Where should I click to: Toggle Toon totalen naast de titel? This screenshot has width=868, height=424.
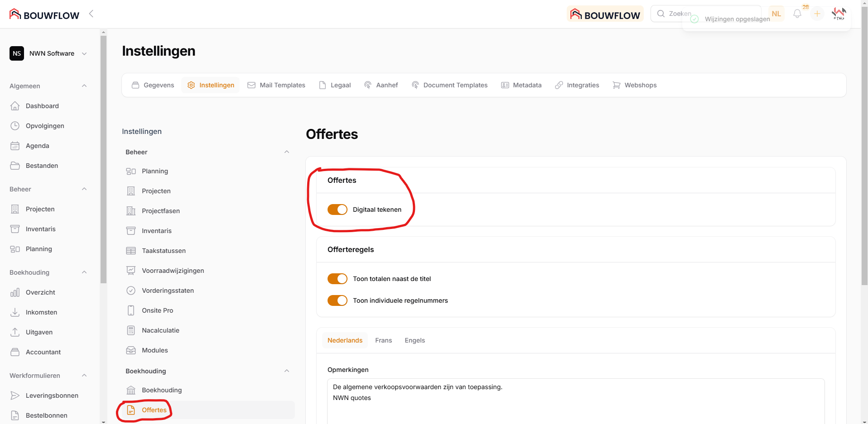(337, 279)
